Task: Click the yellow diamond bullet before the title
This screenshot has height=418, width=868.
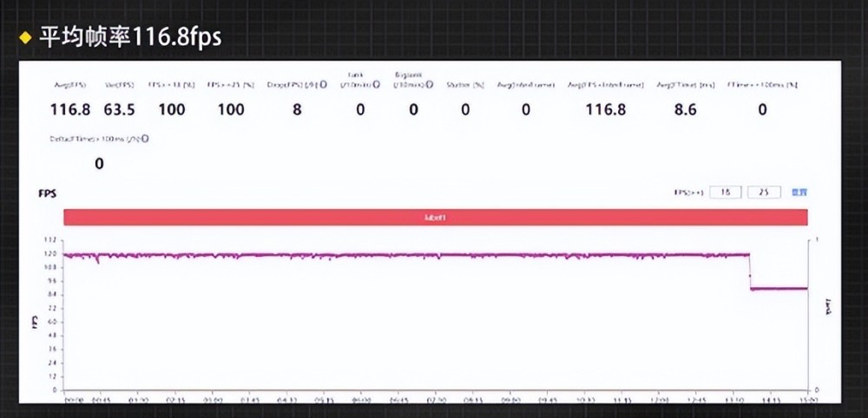Action: [25, 36]
